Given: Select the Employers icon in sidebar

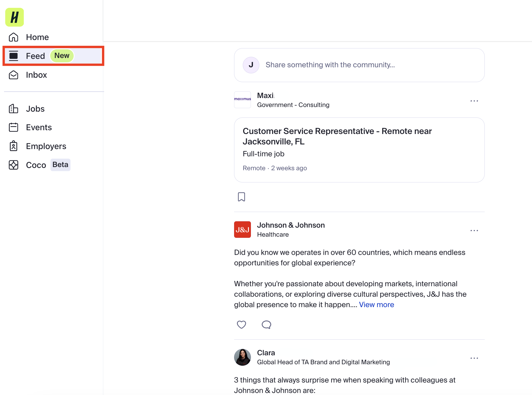Looking at the screenshot, I should coord(13,146).
